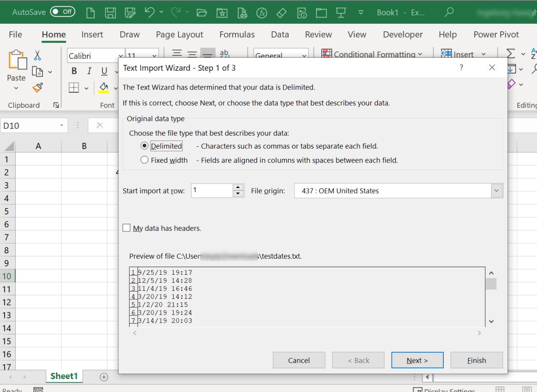Select column A header
The height and width of the screenshot is (392, 537).
(38, 146)
